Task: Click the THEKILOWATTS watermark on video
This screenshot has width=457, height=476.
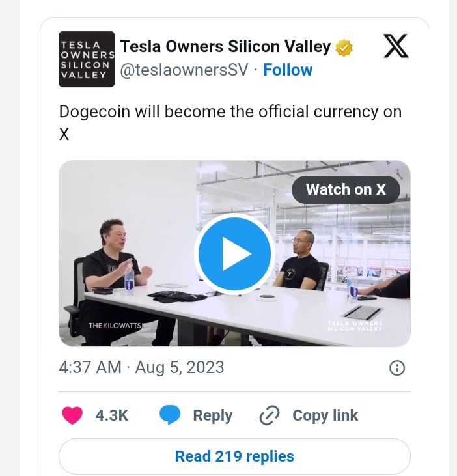Action: pos(115,325)
